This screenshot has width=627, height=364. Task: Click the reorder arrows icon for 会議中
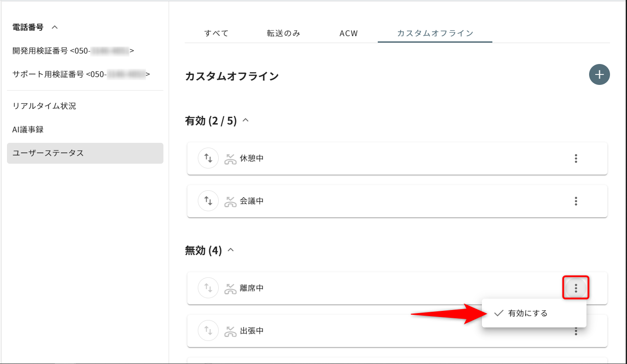208,201
